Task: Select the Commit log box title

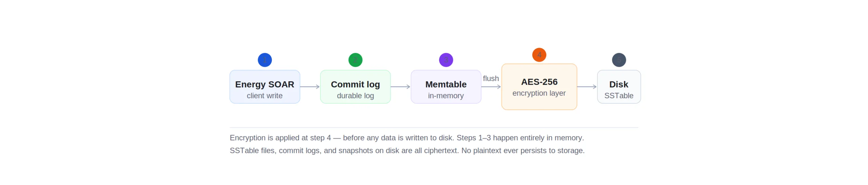Action: tap(355, 84)
